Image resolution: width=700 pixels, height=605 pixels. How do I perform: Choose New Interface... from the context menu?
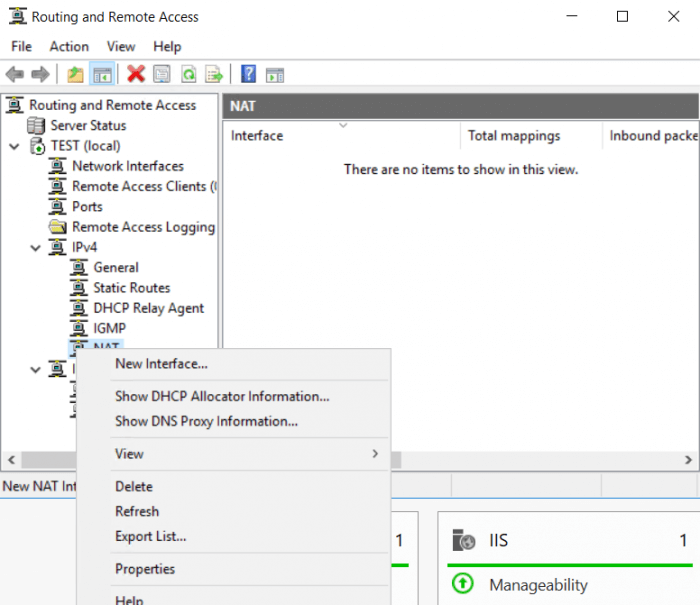tap(161, 364)
